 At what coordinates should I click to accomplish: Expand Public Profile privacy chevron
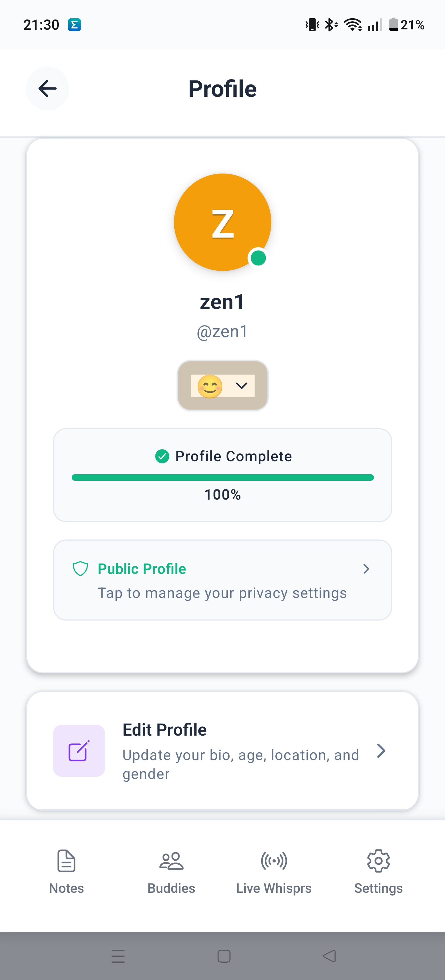point(366,569)
